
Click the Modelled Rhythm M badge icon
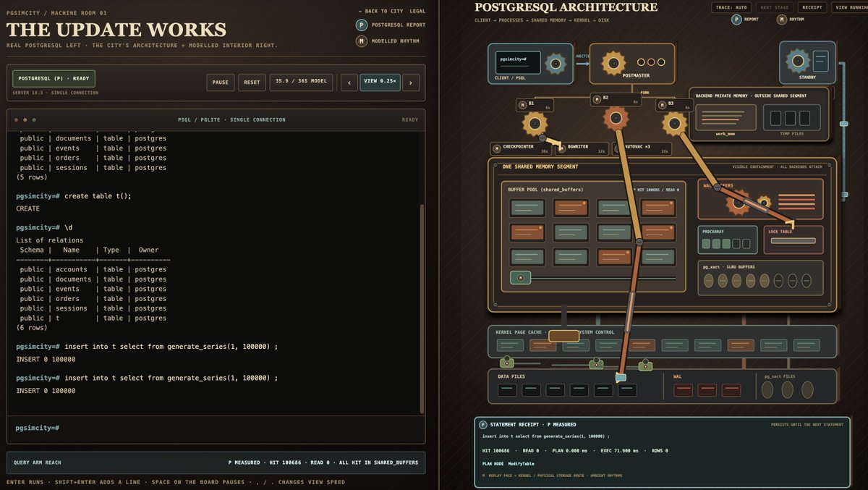pyautogui.click(x=362, y=41)
